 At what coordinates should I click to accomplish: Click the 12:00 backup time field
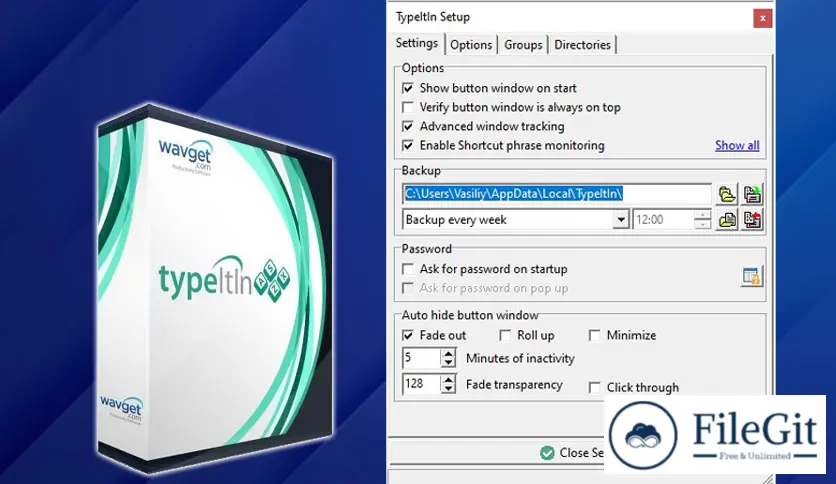click(664, 220)
